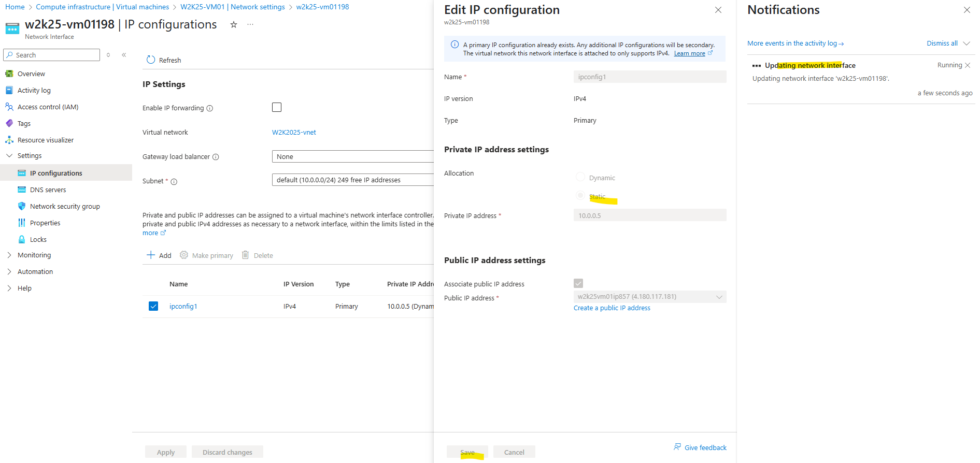Expand the Monitoring section
The image size is (980, 463).
pyautogui.click(x=9, y=255)
